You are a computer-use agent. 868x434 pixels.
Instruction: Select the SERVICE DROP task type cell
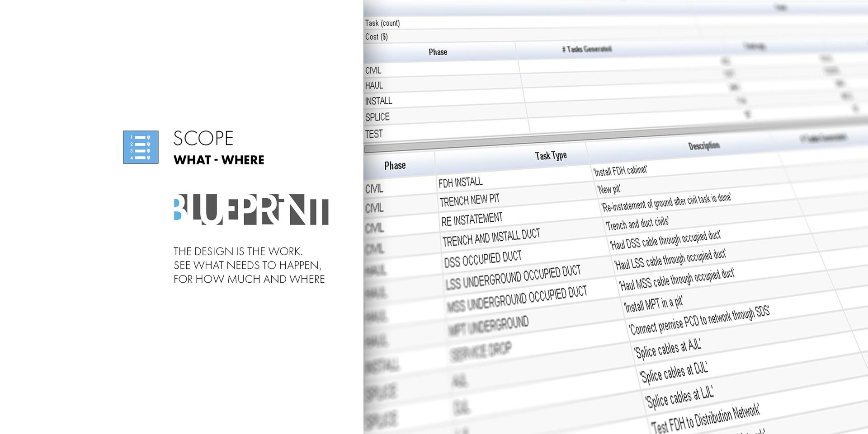[481, 351]
